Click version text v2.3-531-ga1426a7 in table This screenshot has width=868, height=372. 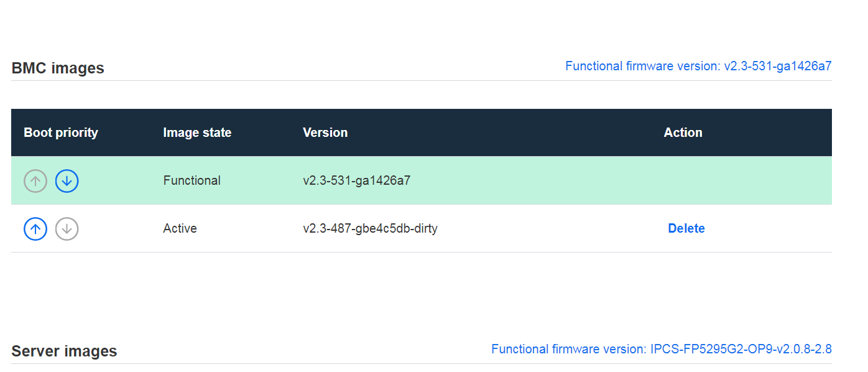[x=357, y=180]
